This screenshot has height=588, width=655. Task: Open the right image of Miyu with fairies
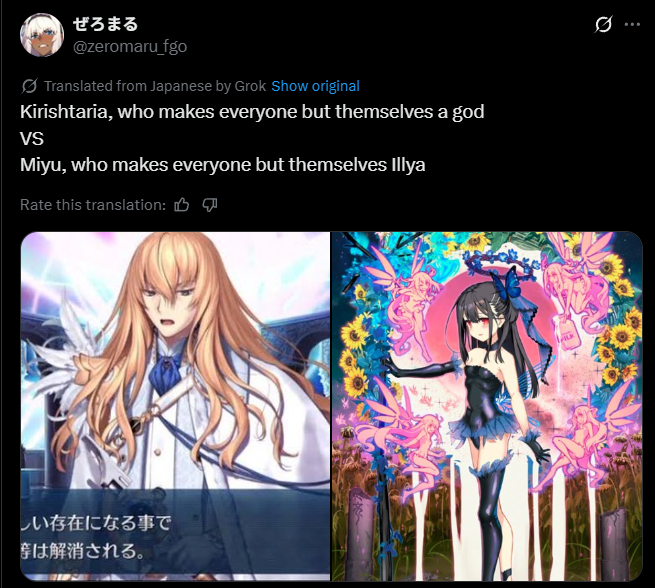tap(487, 406)
